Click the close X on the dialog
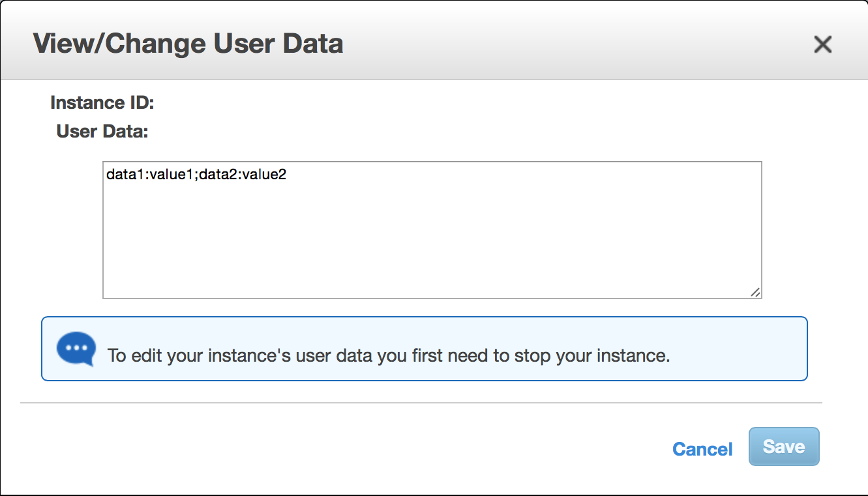This screenshot has width=868, height=496. click(x=823, y=44)
